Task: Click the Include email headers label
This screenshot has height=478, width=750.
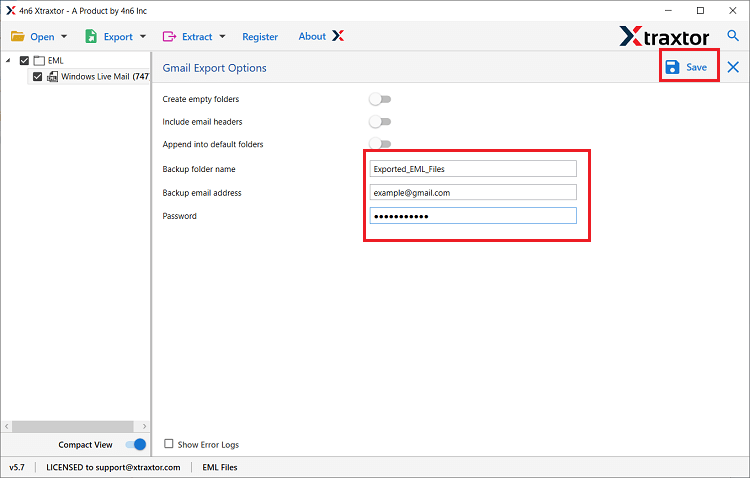Action: (202, 122)
